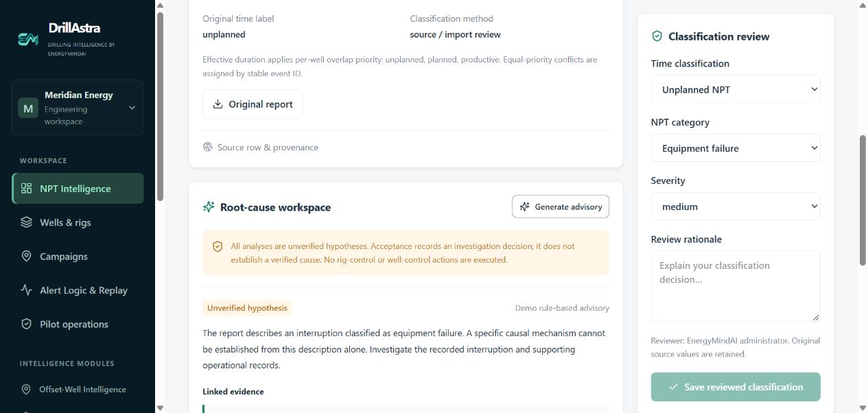The image size is (868, 413).
Task: Click the fingerprint icon beside Source row
Action: tap(208, 147)
